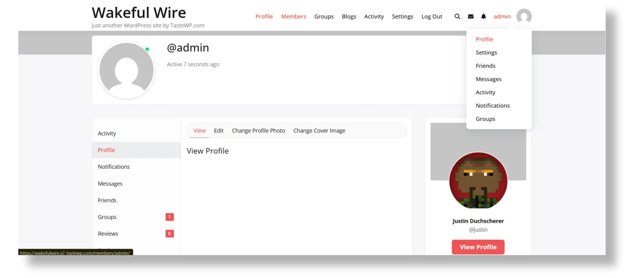Open the notifications bell icon

pos(483,17)
